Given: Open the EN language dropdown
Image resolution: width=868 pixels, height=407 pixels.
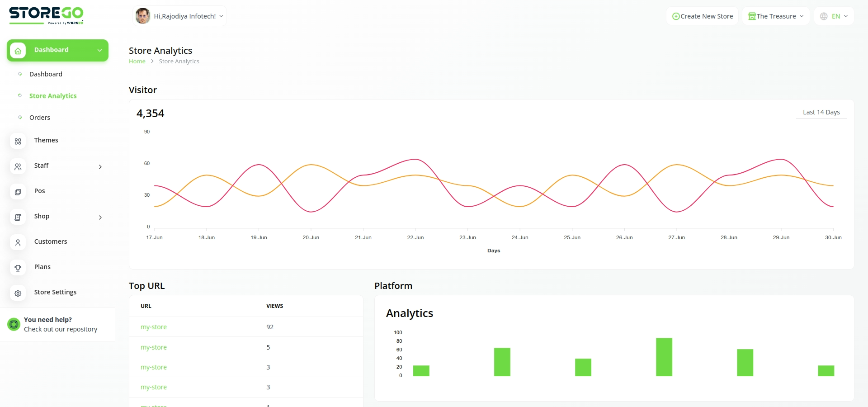Looking at the screenshot, I should (834, 16).
